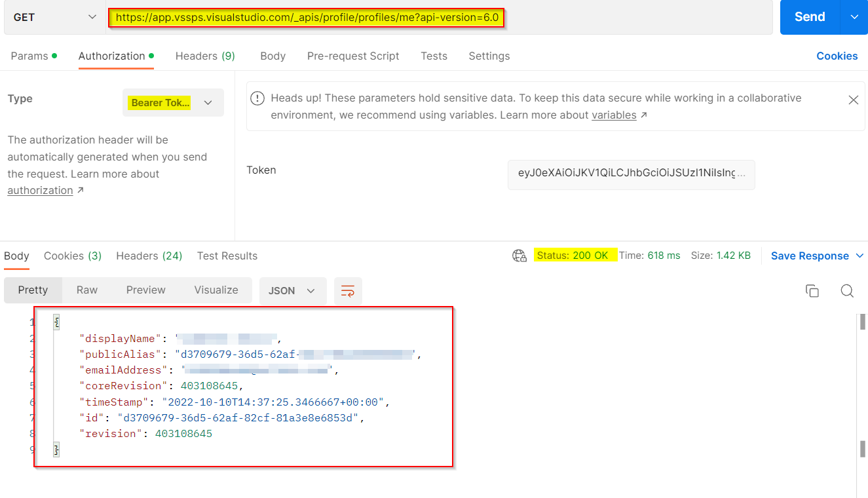The height and width of the screenshot is (498, 868).
Task: Click the "id" value d3709679-36d5-62af-82cf-81a3e8e6853d
Action: [x=237, y=417]
